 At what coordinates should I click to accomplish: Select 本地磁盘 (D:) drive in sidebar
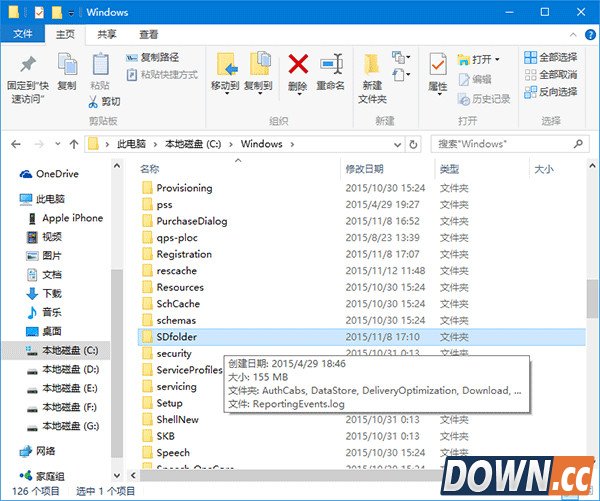pyautogui.click(x=63, y=369)
